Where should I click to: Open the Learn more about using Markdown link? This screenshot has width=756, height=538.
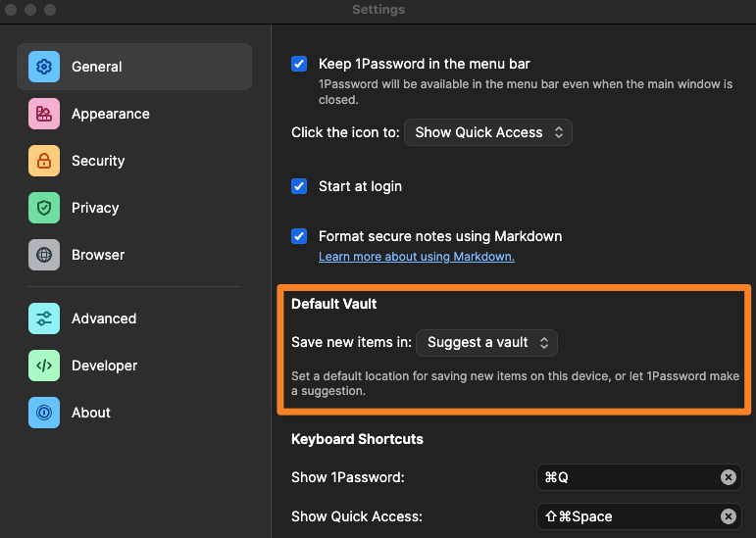point(416,257)
